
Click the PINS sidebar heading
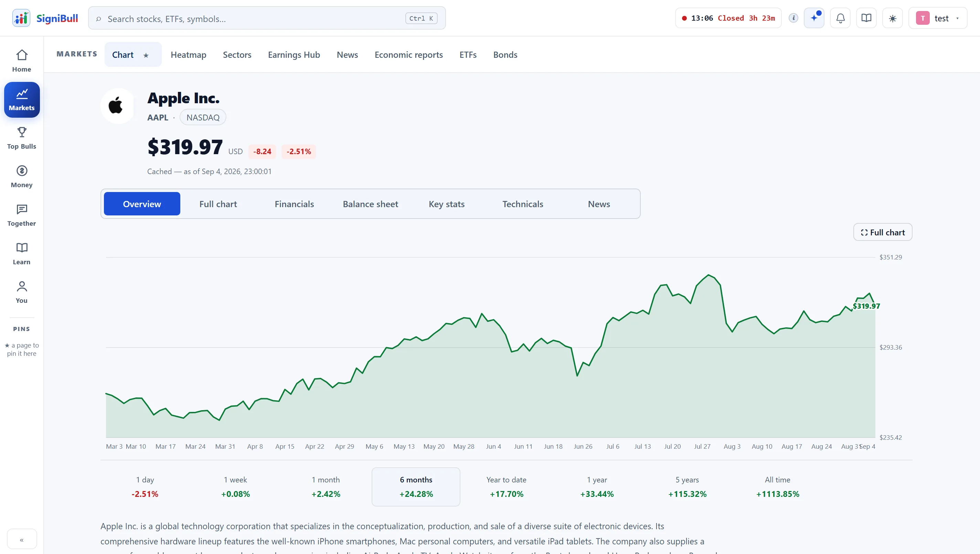coord(21,329)
